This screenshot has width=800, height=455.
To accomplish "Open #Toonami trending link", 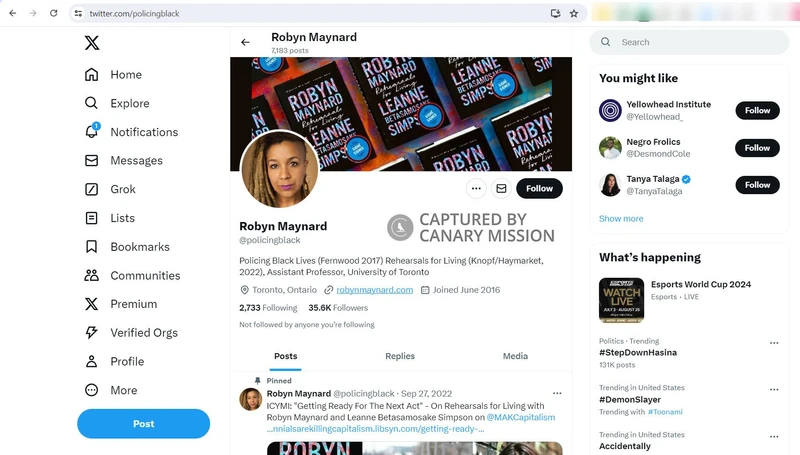I will point(665,412).
